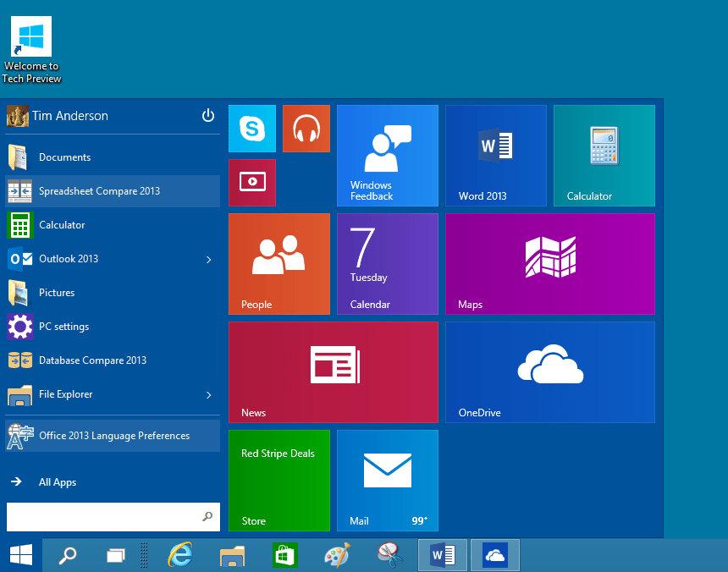Launch Database Compare 2013
The width and height of the screenshot is (728, 572).
pyautogui.click(x=113, y=360)
